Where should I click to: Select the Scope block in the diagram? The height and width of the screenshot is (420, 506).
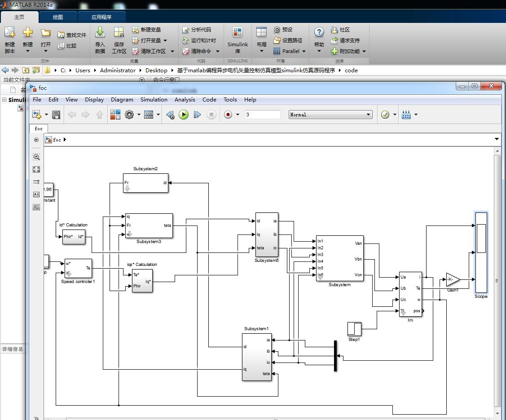tap(481, 252)
